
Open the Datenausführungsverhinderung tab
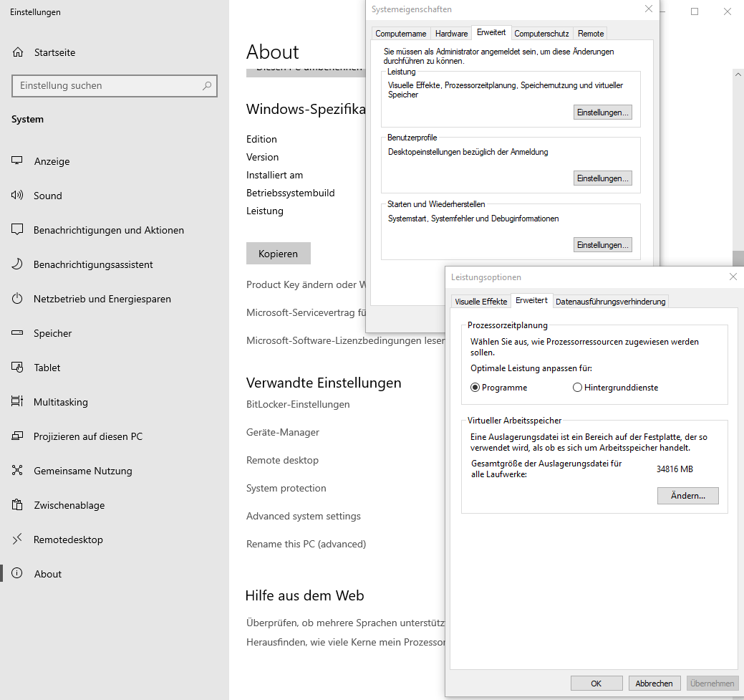tap(611, 302)
